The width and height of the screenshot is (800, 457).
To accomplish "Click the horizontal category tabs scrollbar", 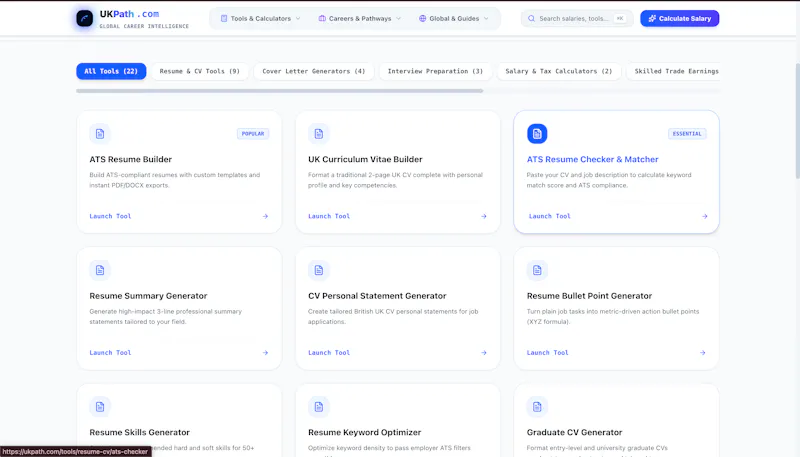I will (x=280, y=91).
